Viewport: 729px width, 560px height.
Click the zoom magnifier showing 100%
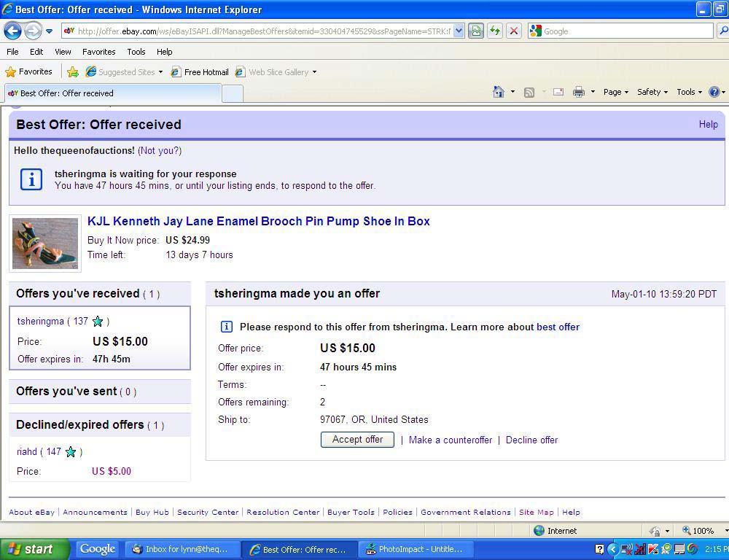687,531
